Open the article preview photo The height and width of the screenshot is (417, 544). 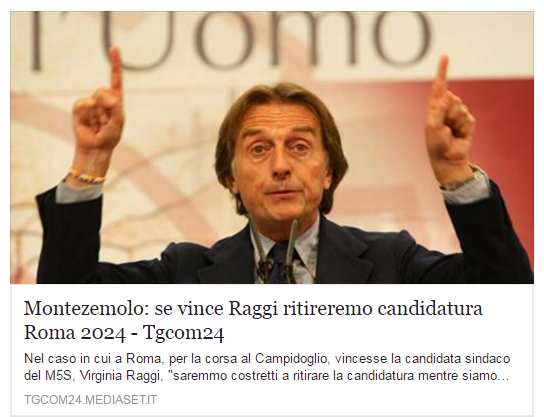(272, 147)
